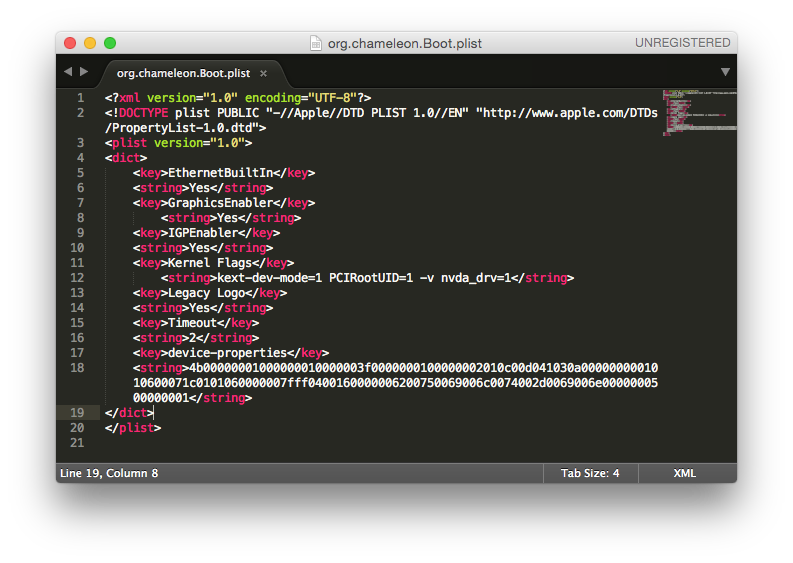The image size is (793, 563).
Task: Click the IGPEnabler key text
Action: coord(203,233)
